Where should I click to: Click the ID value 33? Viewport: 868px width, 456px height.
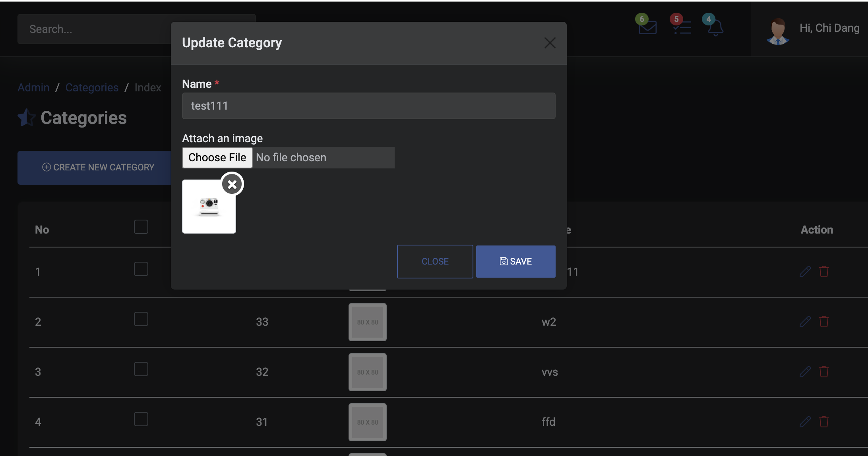pyautogui.click(x=262, y=322)
